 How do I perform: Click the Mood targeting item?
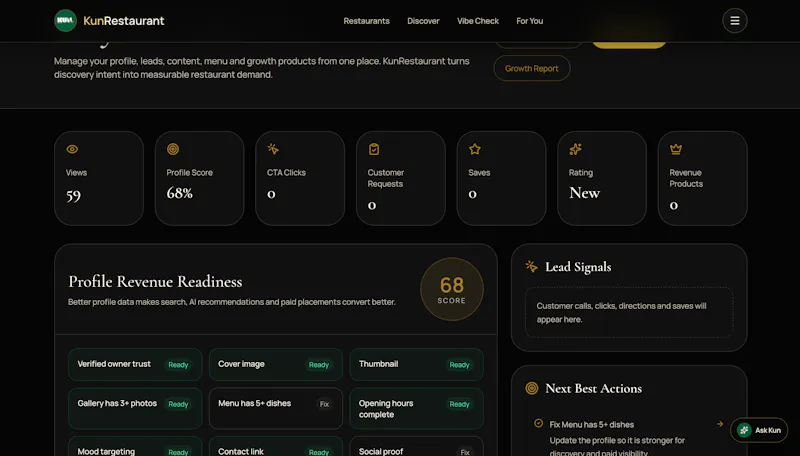point(135,446)
